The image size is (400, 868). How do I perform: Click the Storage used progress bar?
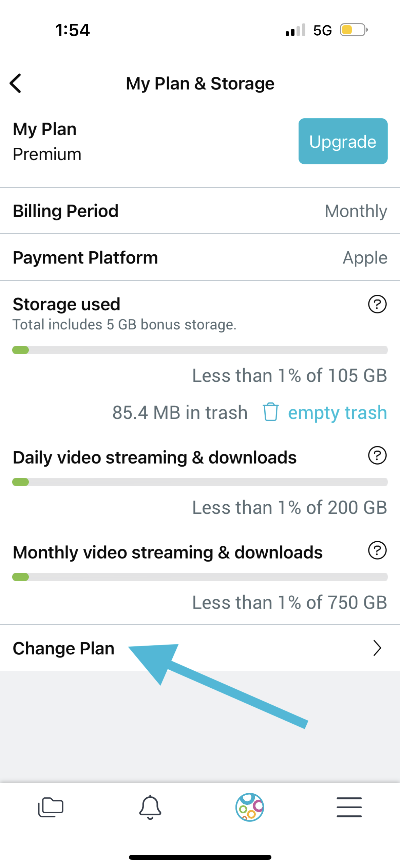pyautogui.click(x=200, y=350)
